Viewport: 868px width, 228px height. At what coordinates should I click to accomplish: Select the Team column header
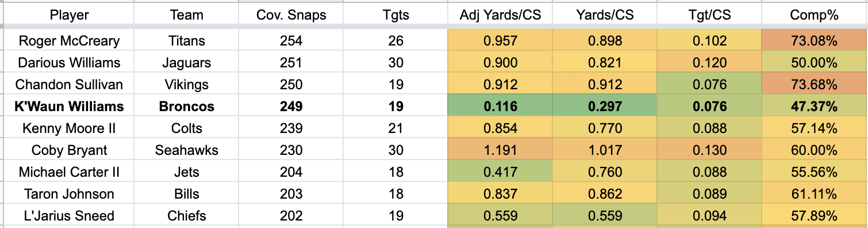tap(187, 15)
